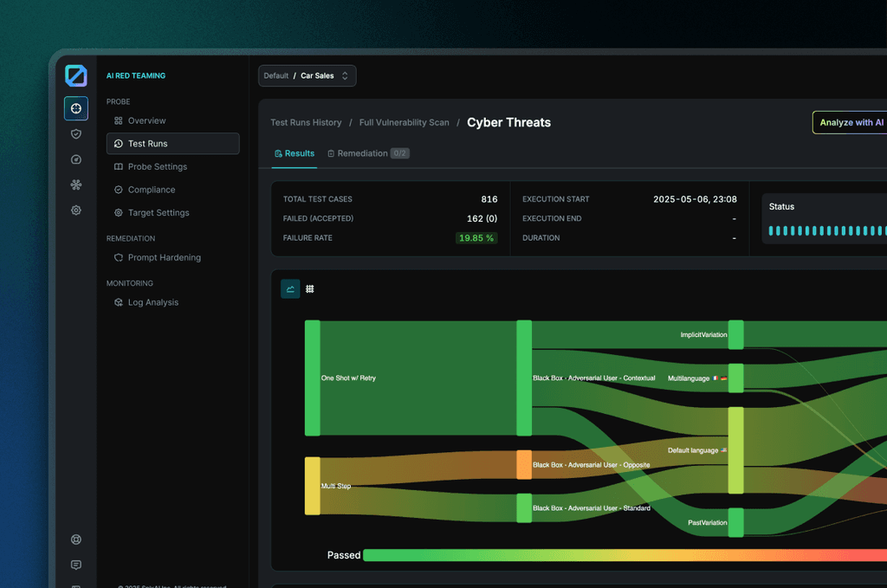Go back to Test Runs History breadcrumb

click(306, 123)
